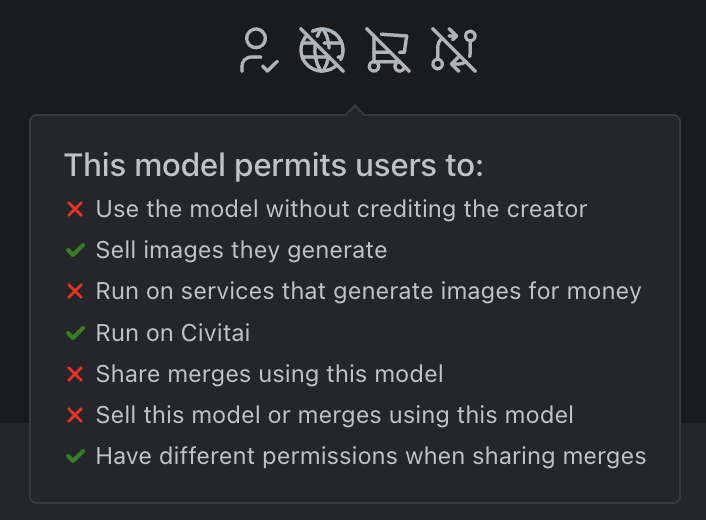This screenshot has height=520, width=706.
Task: Click the popover arrow pointer above the heading
Action: click(355, 109)
